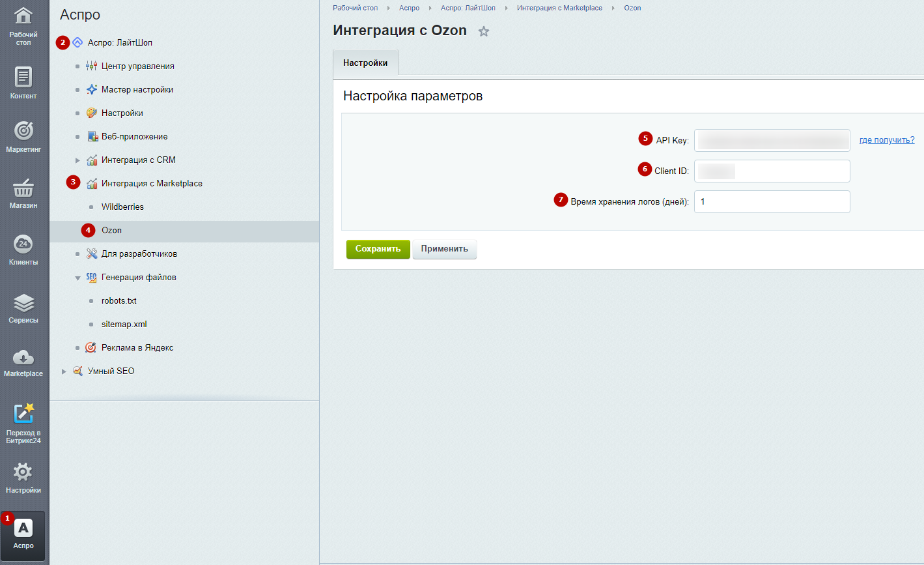The image size is (924, 565).
Task: Open the Настройки gear icon in sidebar
Action: coord(23,472)
